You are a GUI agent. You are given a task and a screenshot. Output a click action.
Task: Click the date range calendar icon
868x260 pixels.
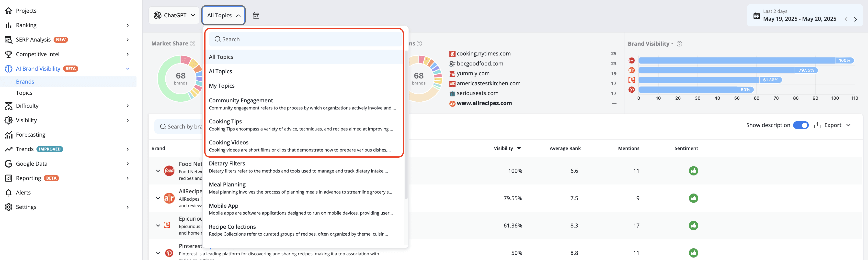(x=756, y=16)
